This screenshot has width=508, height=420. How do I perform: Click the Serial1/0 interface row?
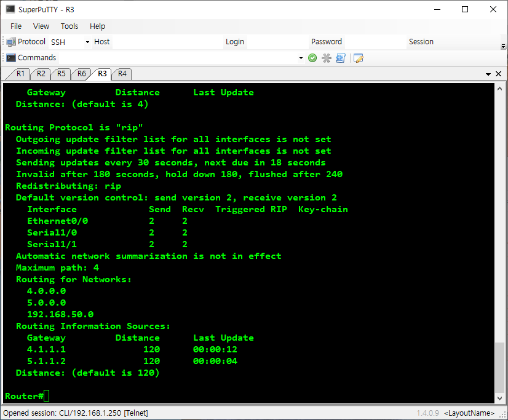(x=107, y=233)
